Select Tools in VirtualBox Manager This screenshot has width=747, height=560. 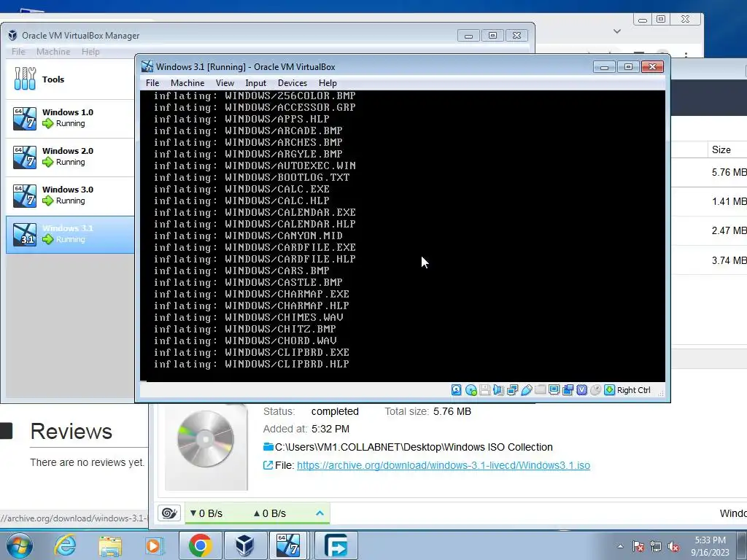point(70,79)
